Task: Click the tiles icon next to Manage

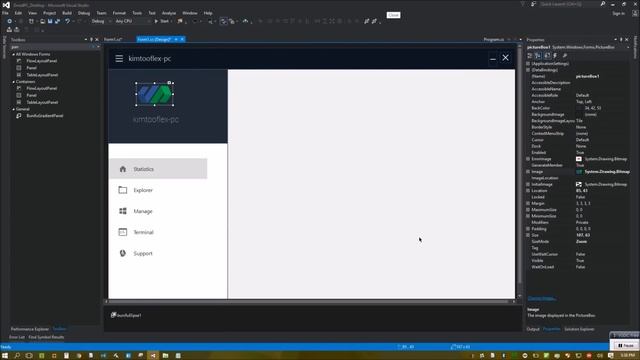Action: point(122,211)
